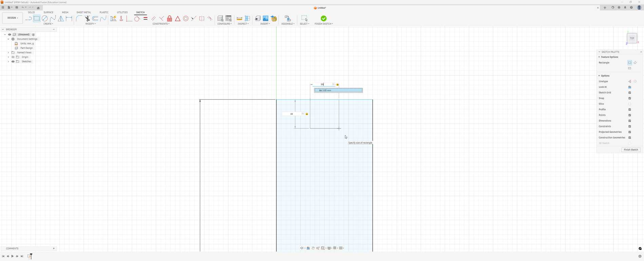
Task: Select the 'bb 3.00 mm' parameter suggestion
Action: pos(338,90)
